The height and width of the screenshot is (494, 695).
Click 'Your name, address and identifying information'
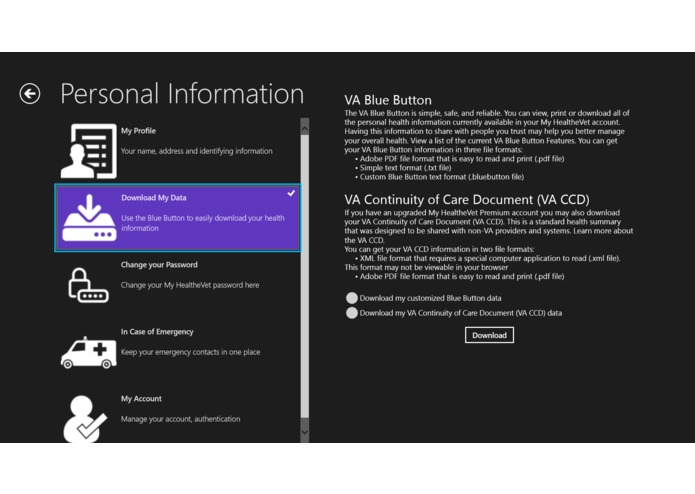[197, 151]
